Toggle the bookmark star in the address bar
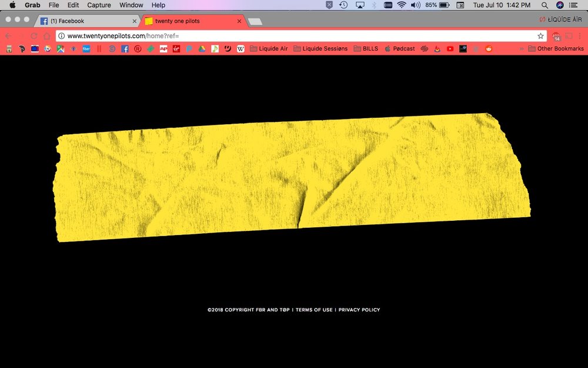588x368 pixels. point(540,35)
